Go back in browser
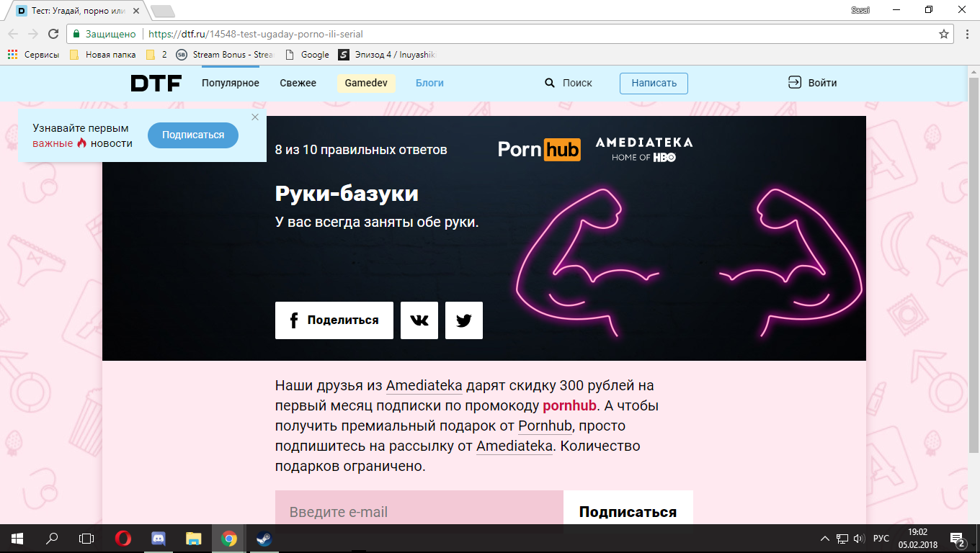The width and height of the screenshot is (980, 553). pyautogui.click(x=13, y=34)
